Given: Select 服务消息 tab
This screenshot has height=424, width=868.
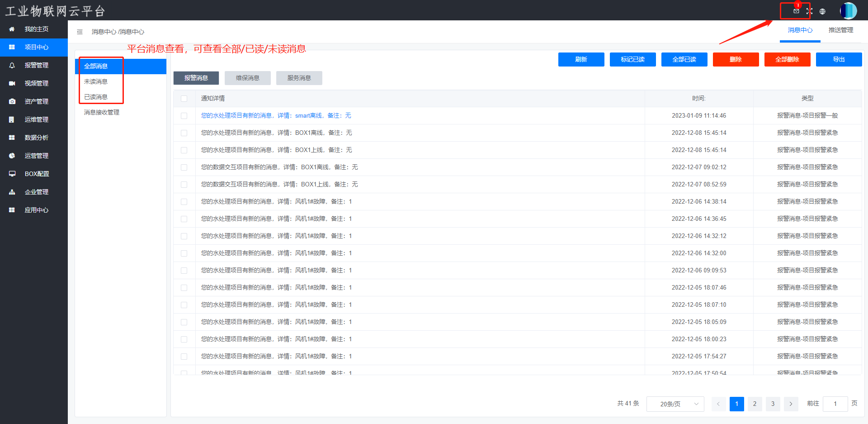Looking at the screenshot, I should point(299,78).
